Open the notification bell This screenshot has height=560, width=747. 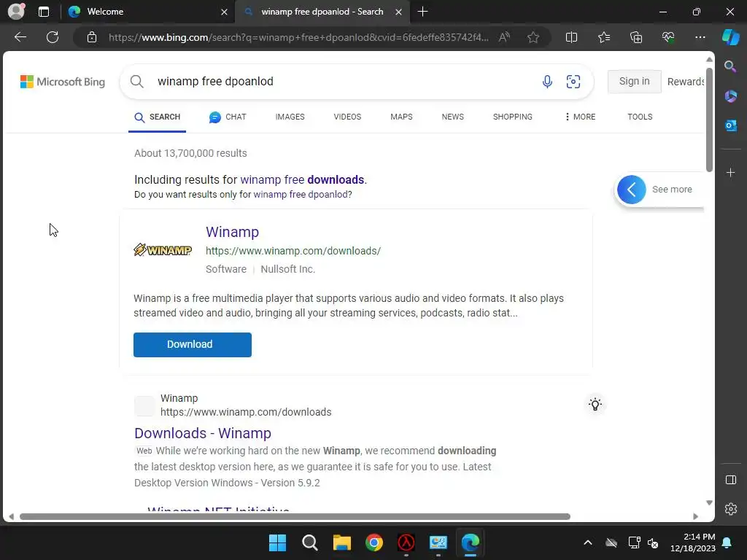point(727,542)
